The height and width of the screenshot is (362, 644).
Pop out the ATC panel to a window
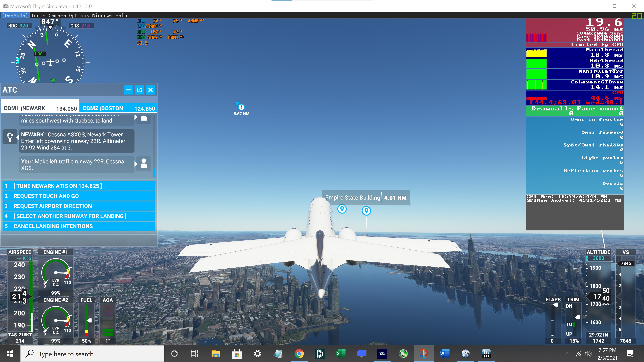(140, 90)
